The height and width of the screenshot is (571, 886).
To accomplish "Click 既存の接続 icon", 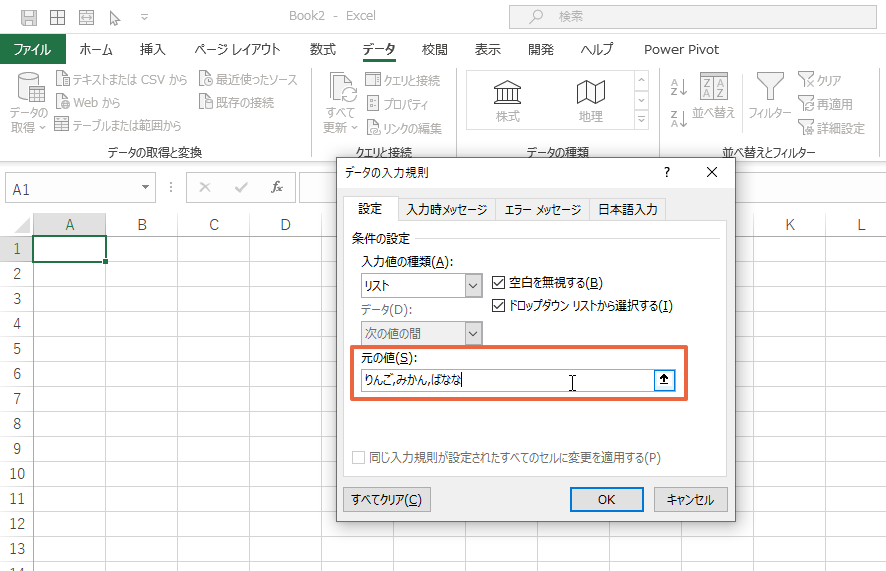I will pyautogui.click(x=206, y=102).
